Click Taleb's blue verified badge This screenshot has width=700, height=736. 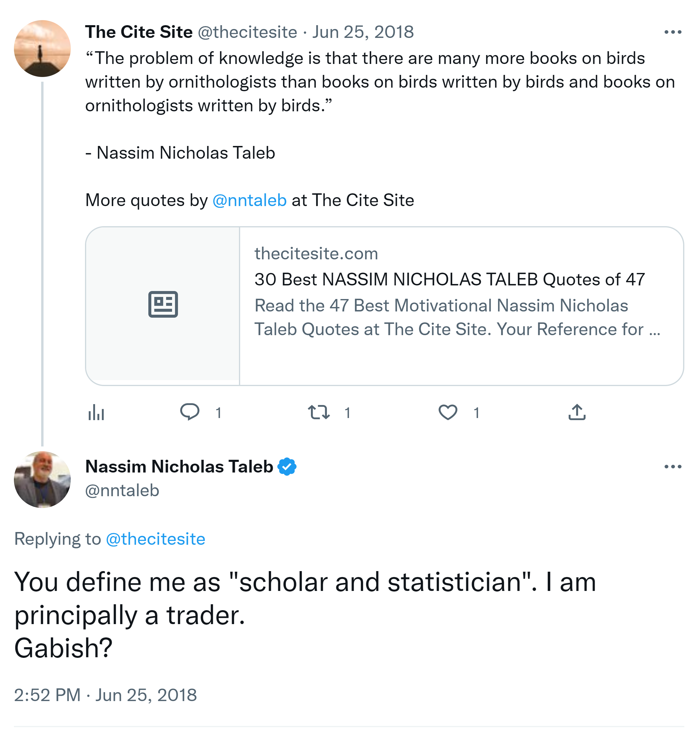(x=287, y=467)
